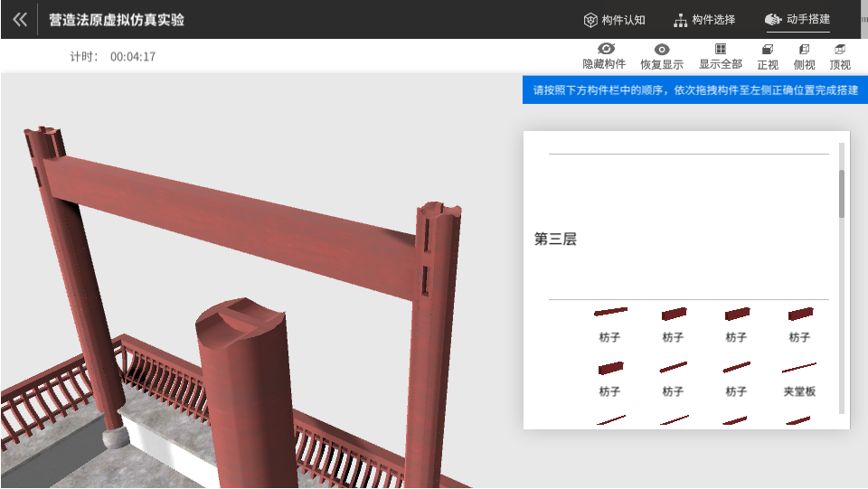Image resolution: width=868 pixels, height=489 pixels.
Task: Show all components with 显示全部
Action: click(721, 56)
